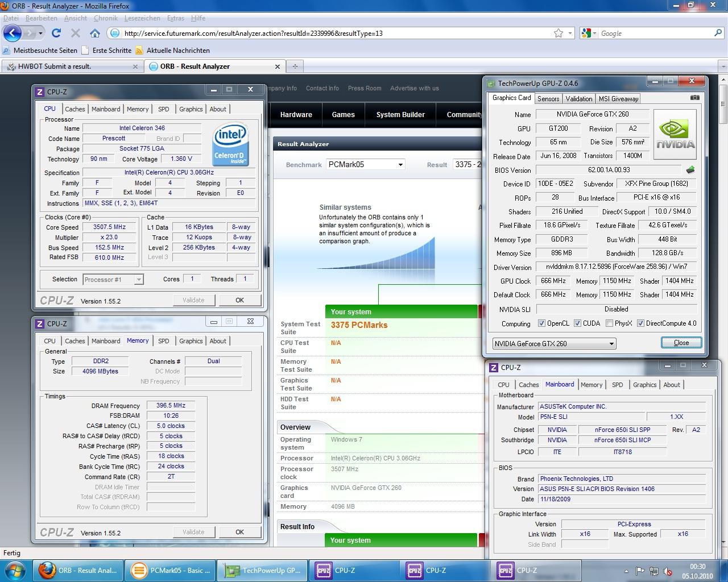Image resolution: width=728 pixels, height=582 pixels.
Task: Bookmark page with the star icon
Action: (x=559, y=33)
